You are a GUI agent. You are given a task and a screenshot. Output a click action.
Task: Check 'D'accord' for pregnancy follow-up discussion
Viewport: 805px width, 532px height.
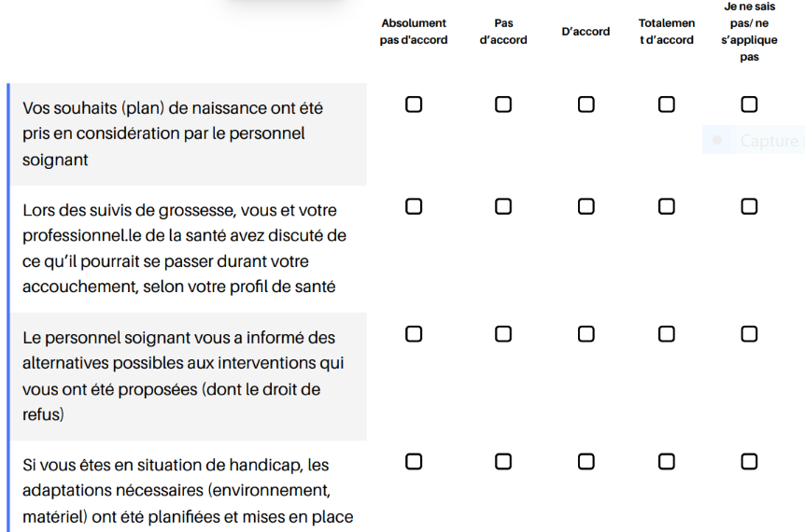(x=586, y=206)
